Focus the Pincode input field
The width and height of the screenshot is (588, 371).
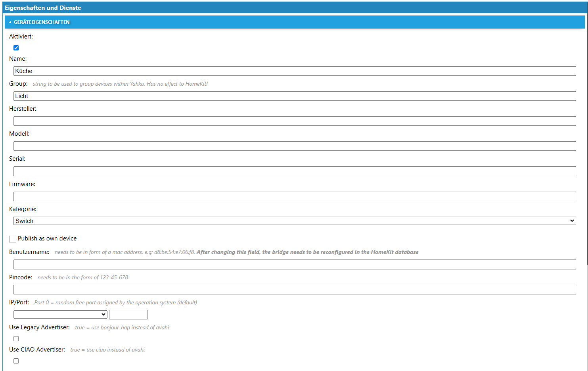click(294, 290)
